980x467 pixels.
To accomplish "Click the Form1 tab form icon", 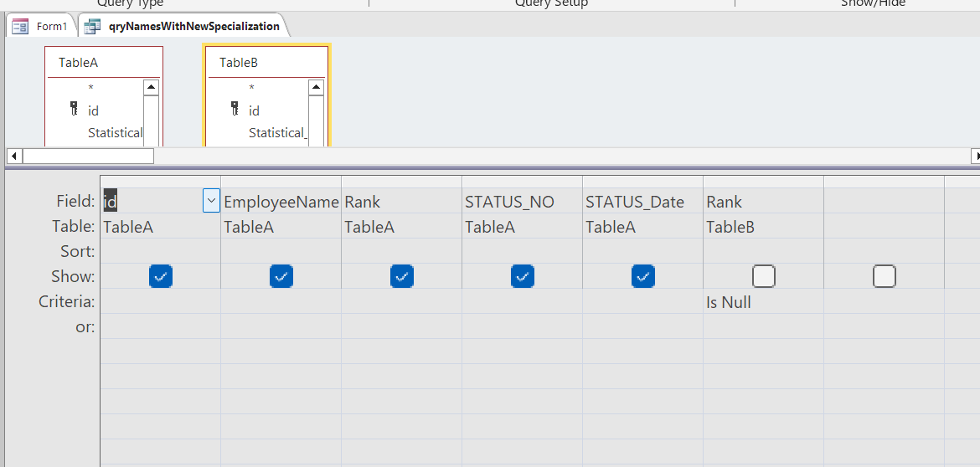I will pos(20,26).
